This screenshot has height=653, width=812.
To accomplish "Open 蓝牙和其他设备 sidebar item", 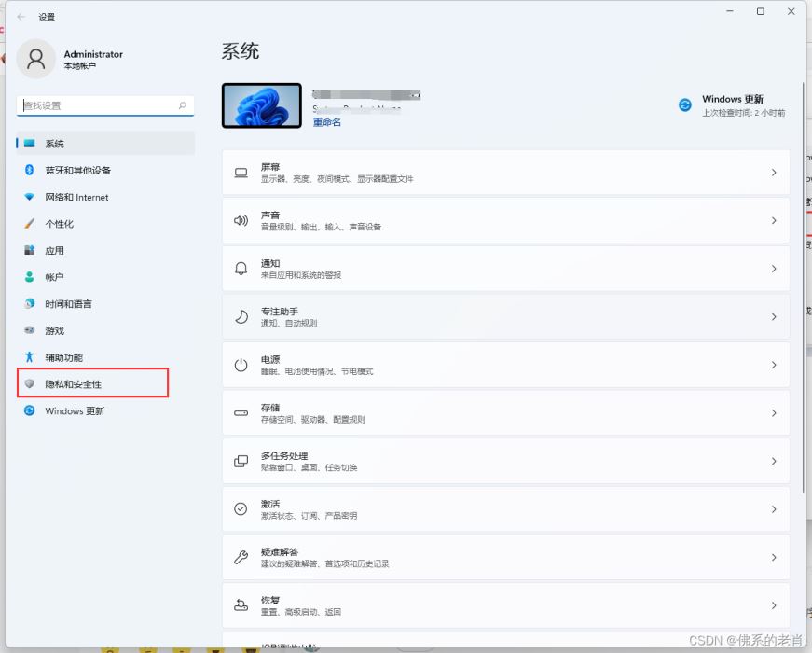I will 105,170.
